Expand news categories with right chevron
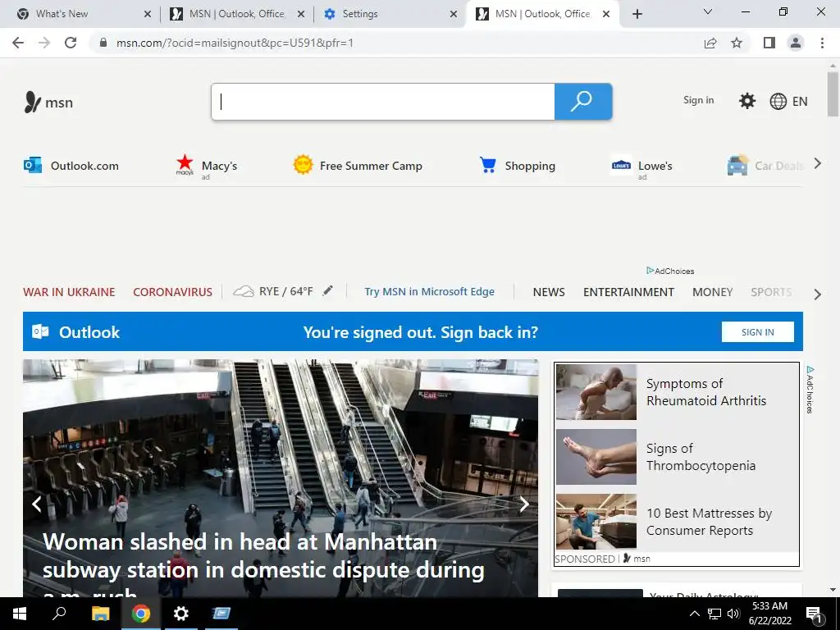840x630 pixels. click(818, 294)
